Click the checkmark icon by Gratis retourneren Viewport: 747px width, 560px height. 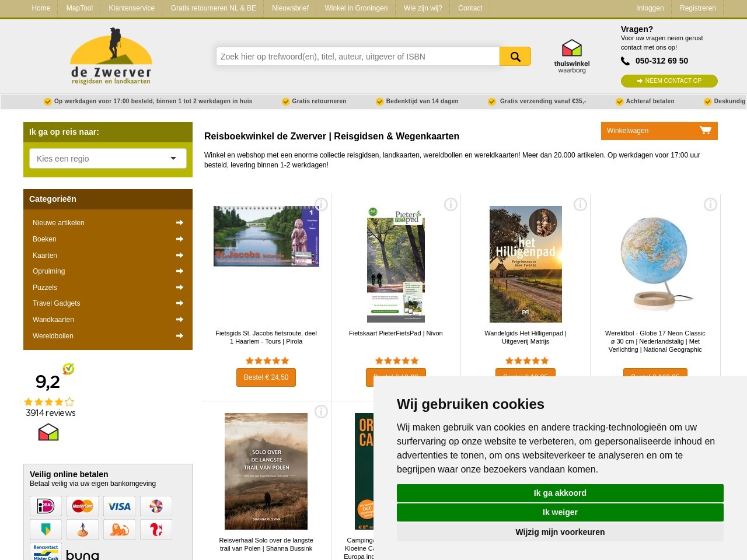click(285, 101)
